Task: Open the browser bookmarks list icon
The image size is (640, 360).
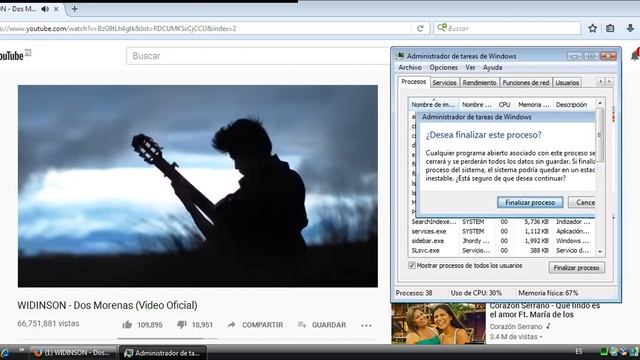Action: pyautogui.click(x=610, y=28)
